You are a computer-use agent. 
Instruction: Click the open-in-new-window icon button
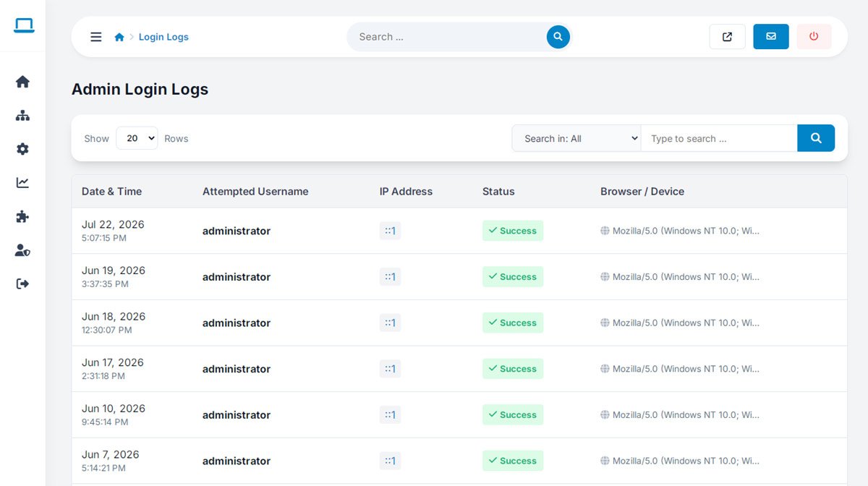click(x=727, y=37)
